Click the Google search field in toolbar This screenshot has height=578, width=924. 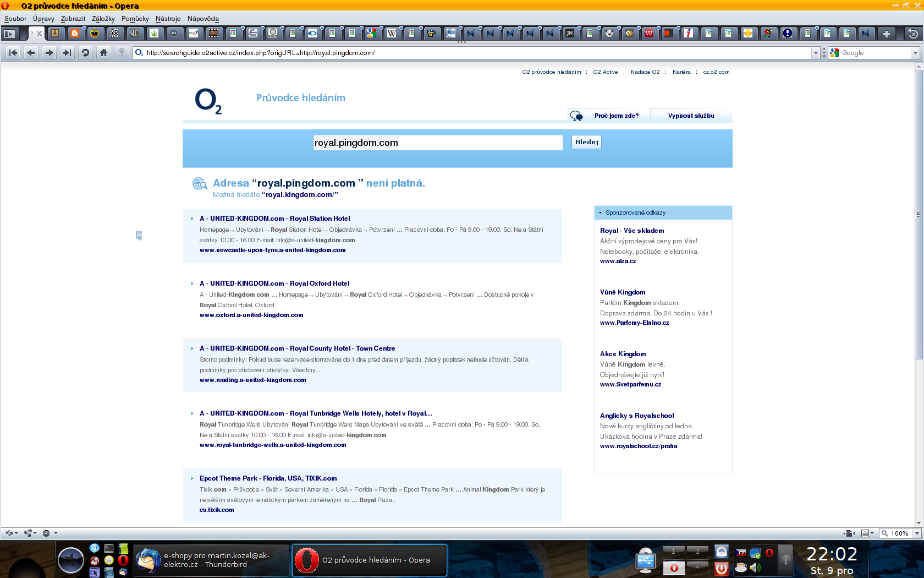(x=870, y=53)
